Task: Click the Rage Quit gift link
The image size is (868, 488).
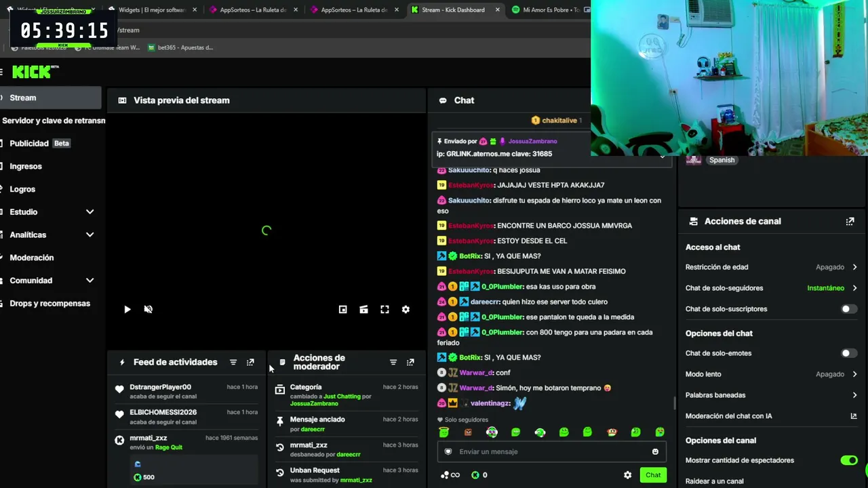Action: [169, 447]
